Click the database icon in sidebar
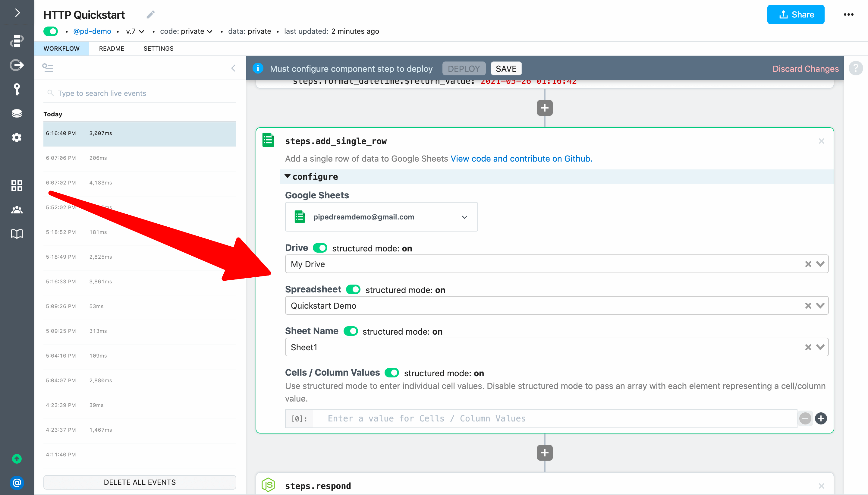The width and height of the screenshot is (868, 495). 17,113
